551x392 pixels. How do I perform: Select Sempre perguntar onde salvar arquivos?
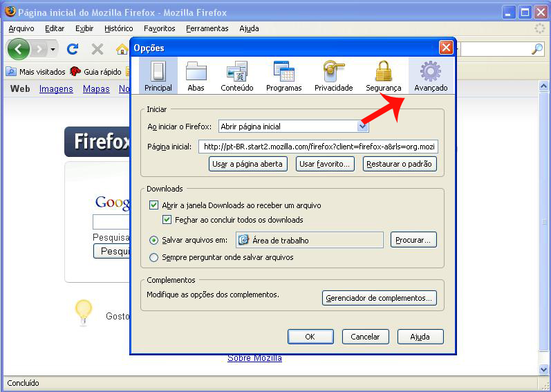pos(153,257)
